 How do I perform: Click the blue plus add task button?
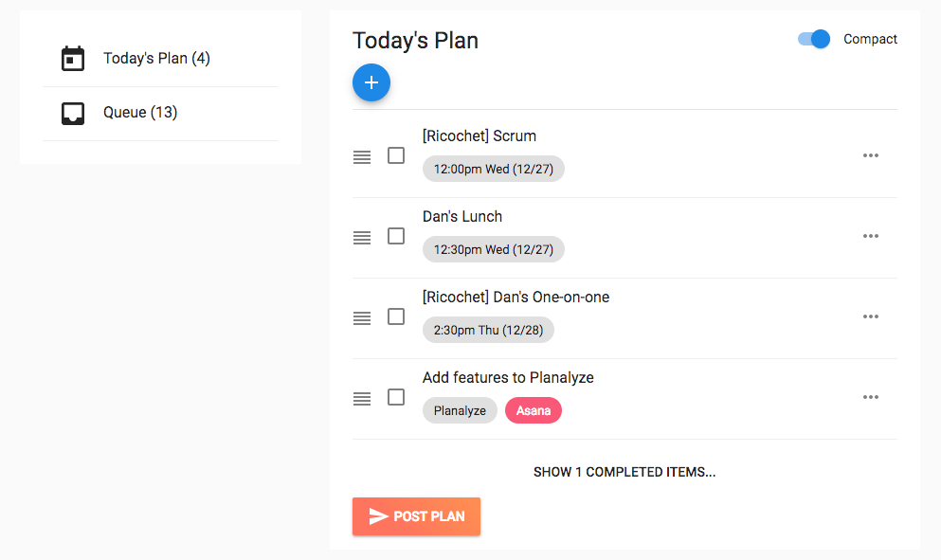pos(371,82)
